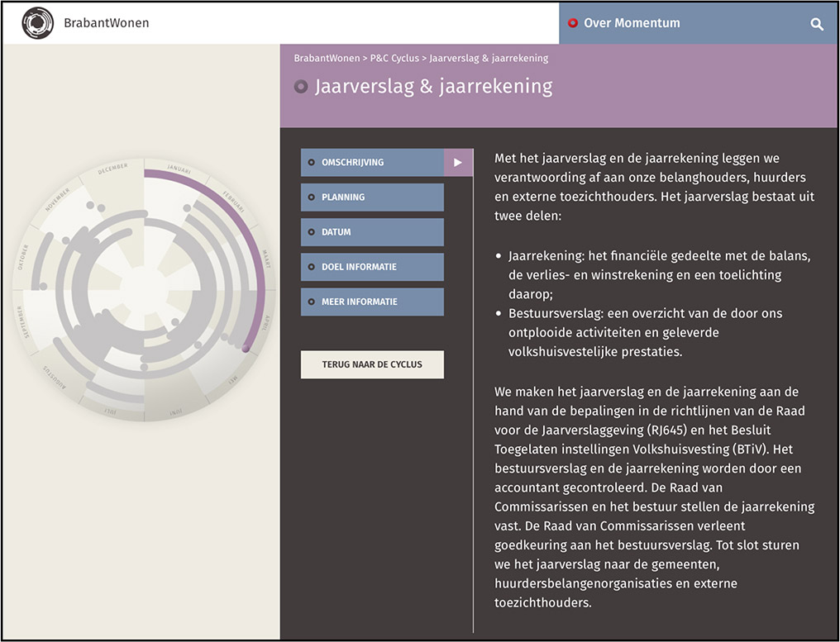840x642 pixels.
Task: Open the Omschrijving section
Action: click(x=372, y=163)
